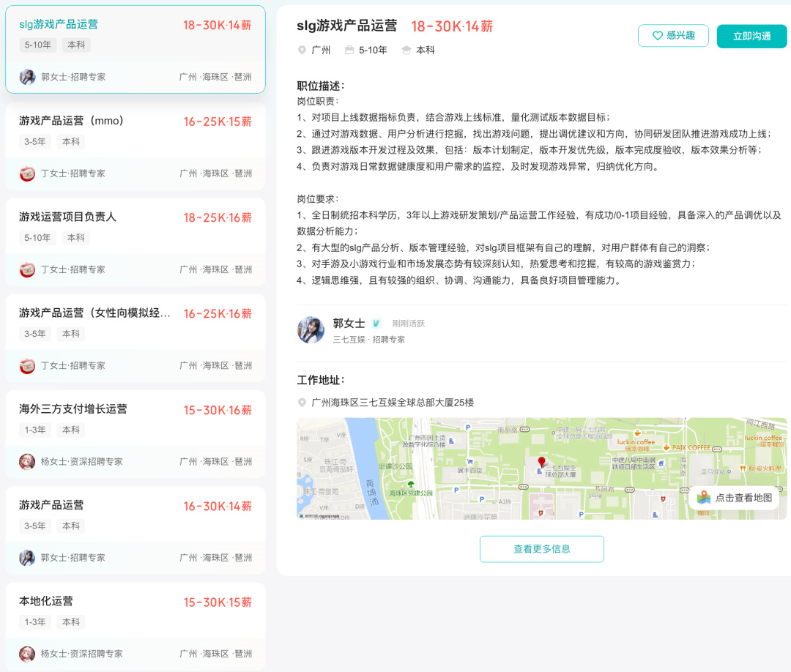791x672 pixels.
Task: Click the map thumbnail of work address
Action: 541,468
